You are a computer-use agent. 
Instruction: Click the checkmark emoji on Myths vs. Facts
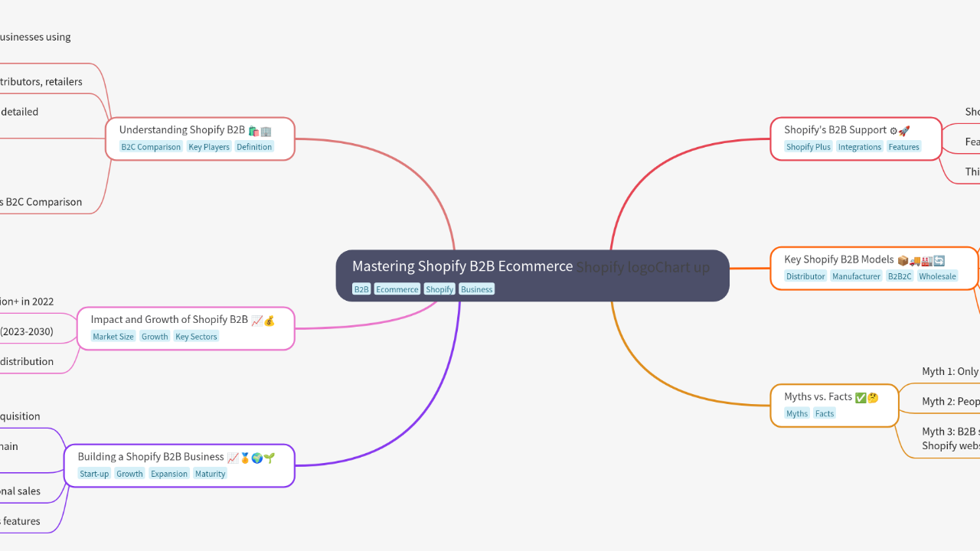(861, 398)
